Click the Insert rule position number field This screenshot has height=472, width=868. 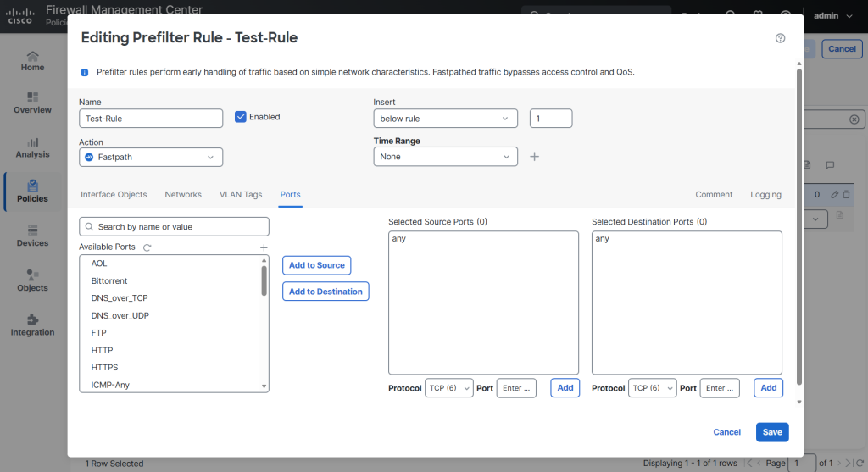click(x=551, y=119)
